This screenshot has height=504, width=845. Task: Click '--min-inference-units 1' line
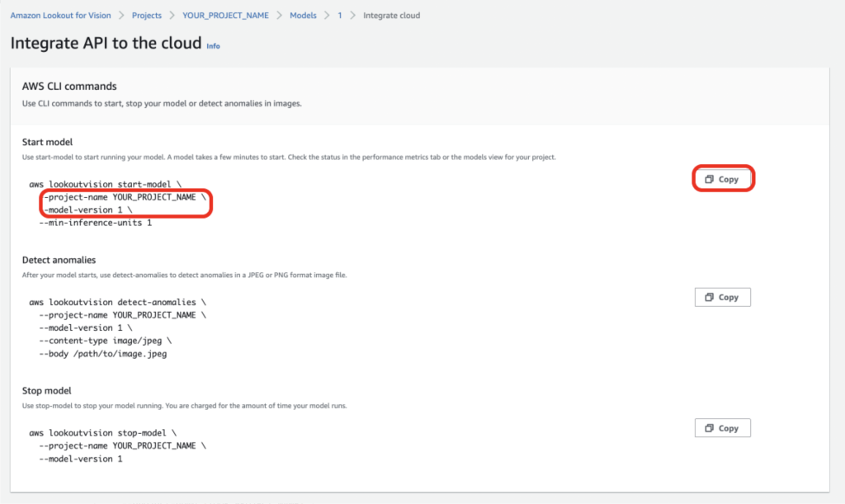[x=96, y=223]
